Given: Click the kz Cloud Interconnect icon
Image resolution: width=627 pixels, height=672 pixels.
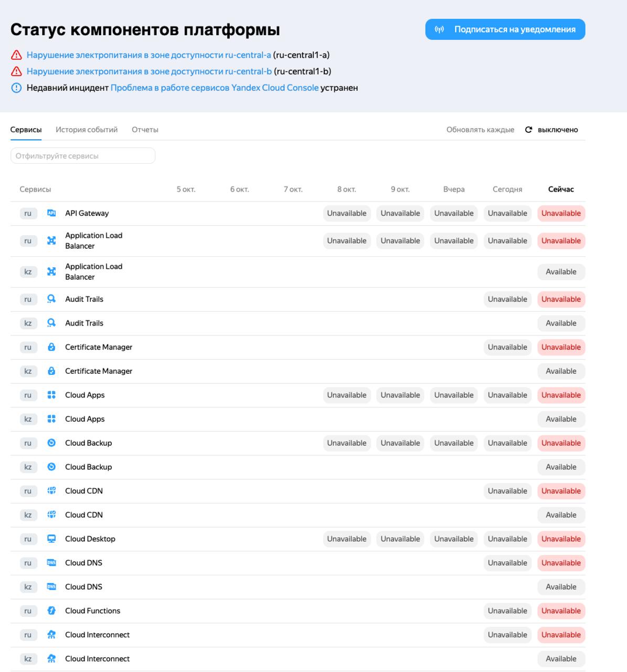Looking at the screenshot, I should [x=51, y=659].
